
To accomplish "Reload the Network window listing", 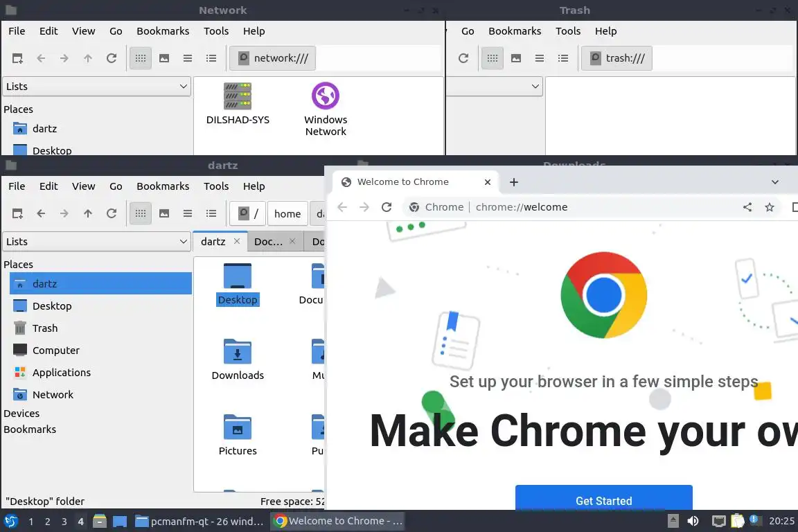I will pyautogui.click(x=112, y=58).
